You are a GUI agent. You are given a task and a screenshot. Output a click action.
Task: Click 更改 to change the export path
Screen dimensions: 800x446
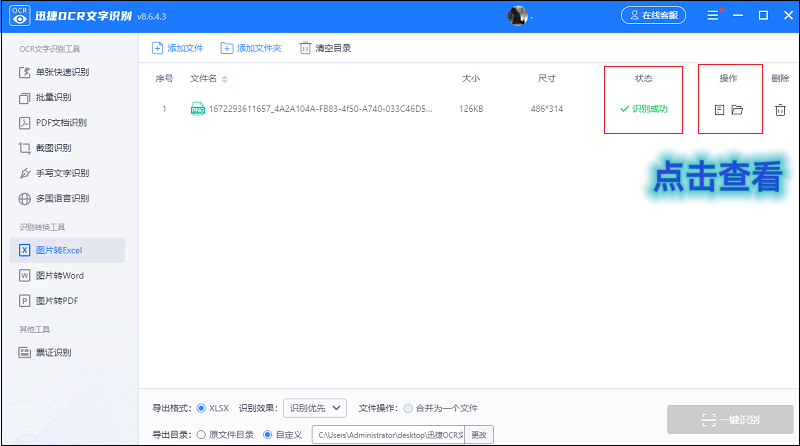point(479,435)
